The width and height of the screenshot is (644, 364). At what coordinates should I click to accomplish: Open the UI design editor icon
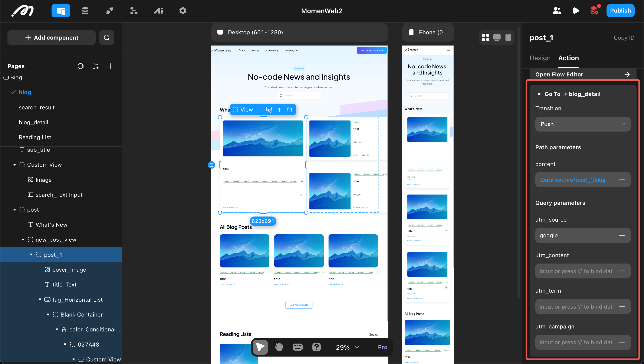point(61,11)
